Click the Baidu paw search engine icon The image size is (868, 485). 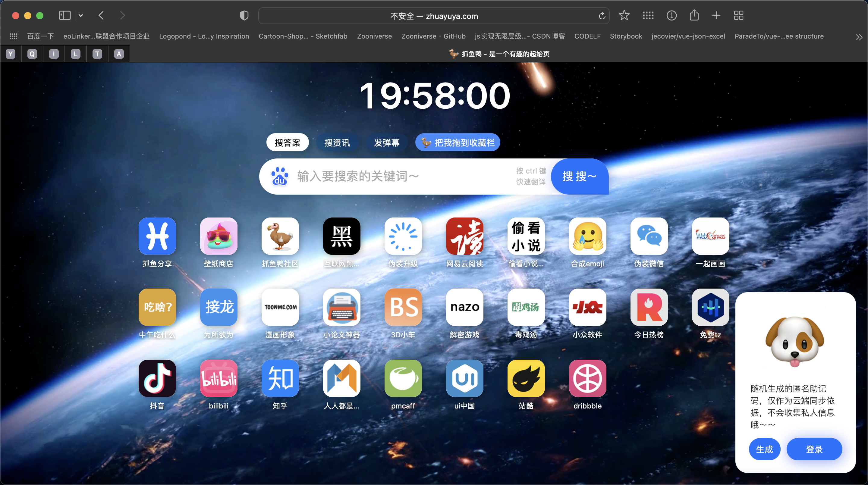[280, 176]
